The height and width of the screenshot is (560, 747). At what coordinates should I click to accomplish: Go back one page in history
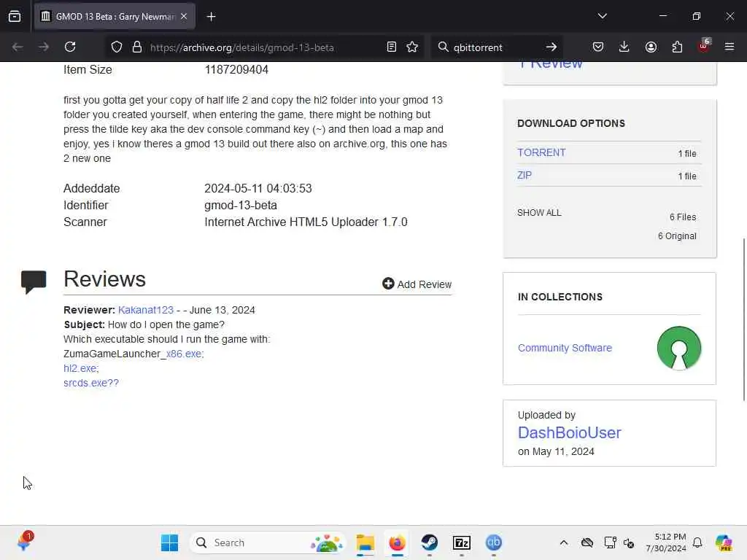18,47
